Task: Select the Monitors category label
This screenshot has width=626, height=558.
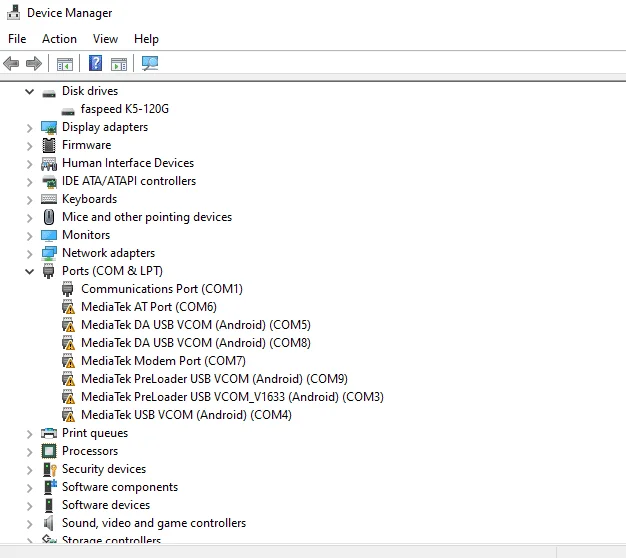Action: pos(86,235)
